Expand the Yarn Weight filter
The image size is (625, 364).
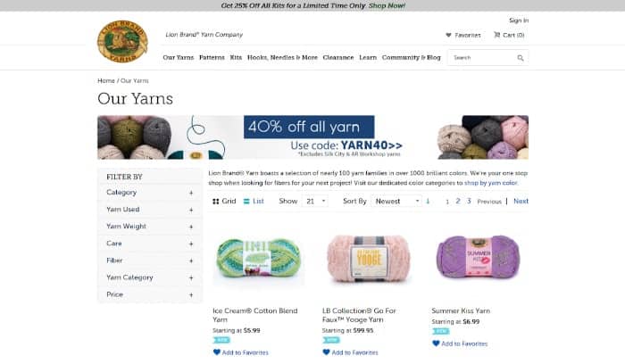150,227
